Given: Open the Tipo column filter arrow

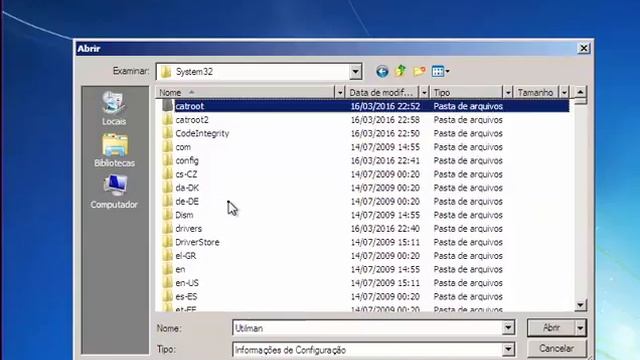Looking at the screenshot, I should point(508,93).
